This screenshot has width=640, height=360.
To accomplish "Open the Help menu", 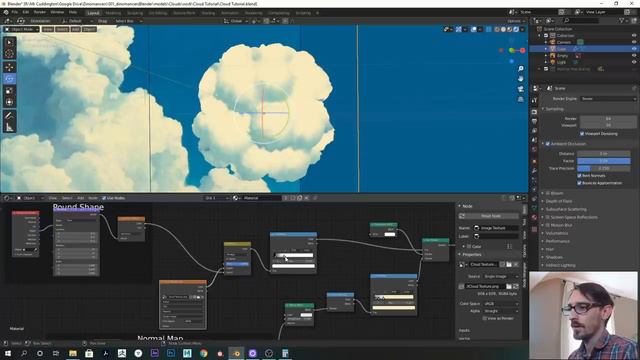I will click(73, 12).
